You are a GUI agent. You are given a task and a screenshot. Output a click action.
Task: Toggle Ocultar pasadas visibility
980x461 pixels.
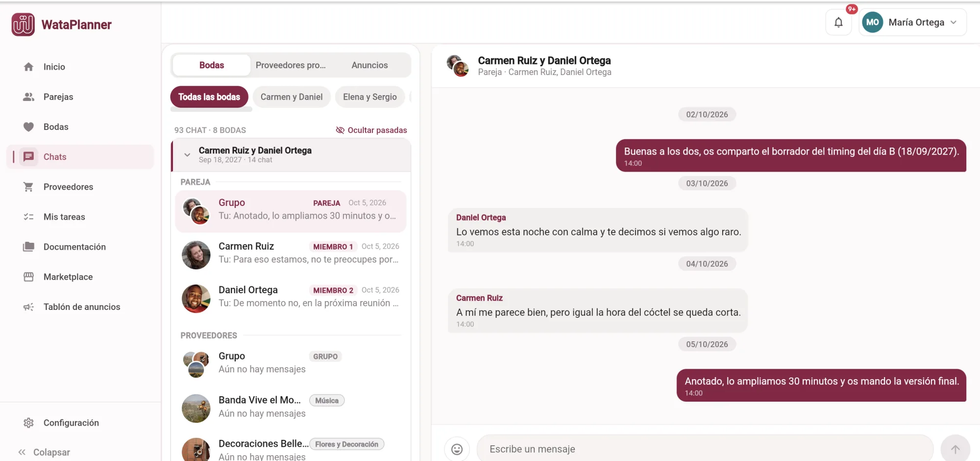tap(371, 130)
